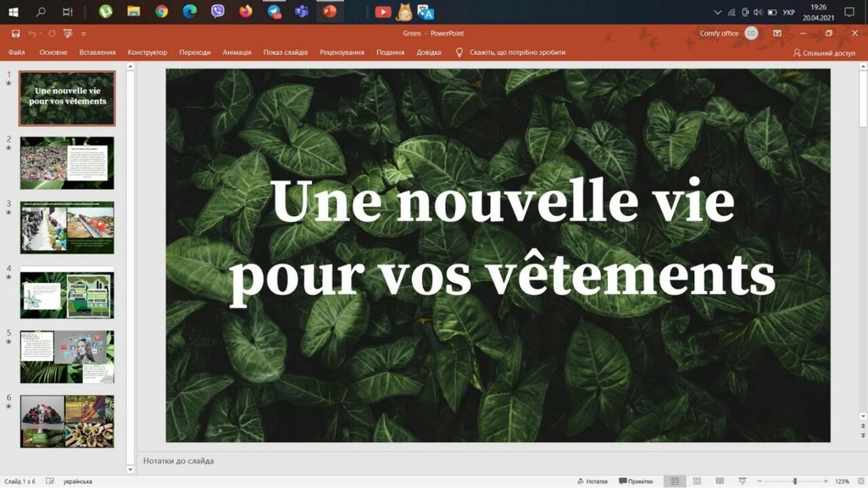
Task: Click the Спільний доступ share button
Action: [x=824, y=53]
